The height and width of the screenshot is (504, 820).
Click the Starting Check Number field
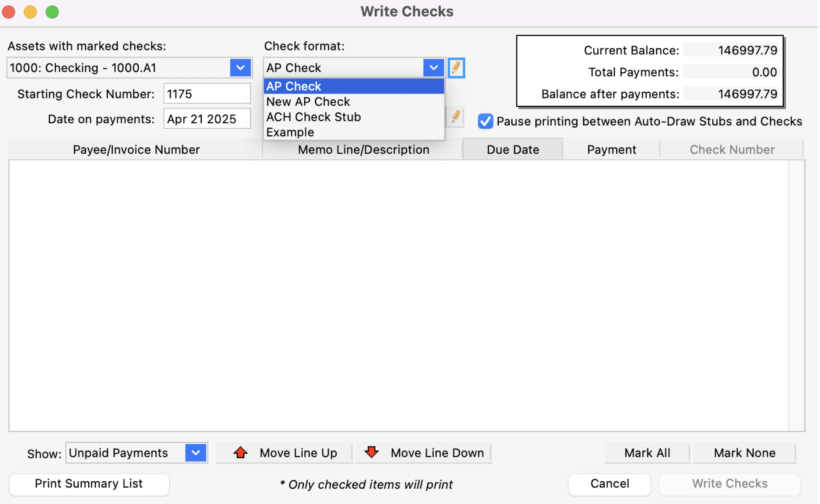(x=207, y=94)
